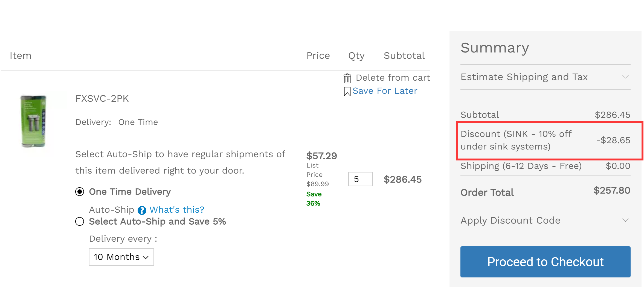Open the Auto-Ship question mark help icon

pyautogui.click(x=142, y=210)
